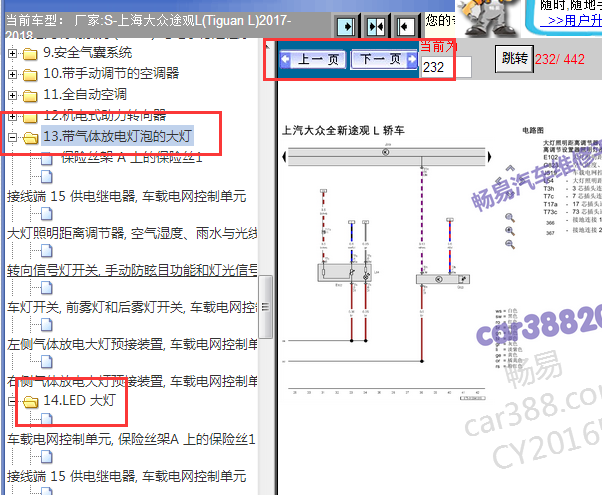Open first 接线端 15 供电继电器 page under folder 13
Image resolution: width=602 pixels, height=495 pixels.
tap(127, 197)
